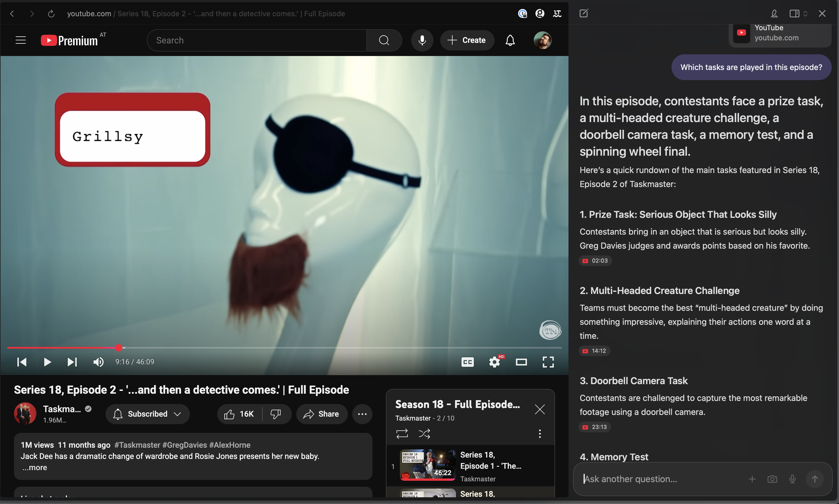Play Series 18 Episode 1 thumbnail
This screenshot has height=504, width=839.
tap(428, 465)
